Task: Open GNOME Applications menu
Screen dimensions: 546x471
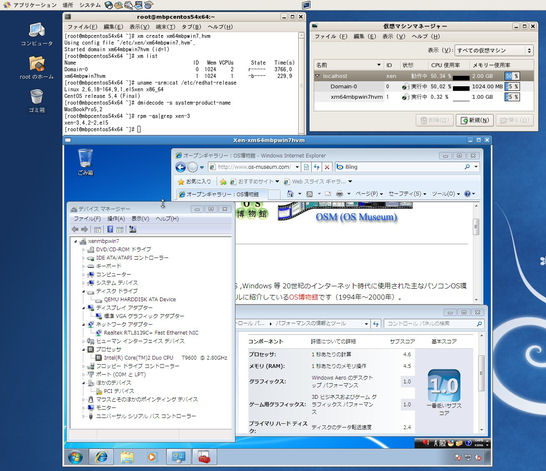Action: 30,5
